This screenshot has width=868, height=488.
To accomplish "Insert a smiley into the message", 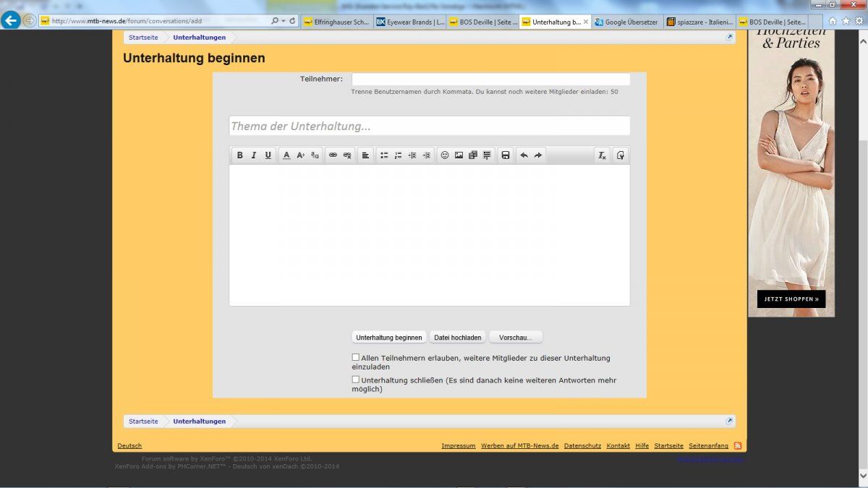I will tap(445, 155).
